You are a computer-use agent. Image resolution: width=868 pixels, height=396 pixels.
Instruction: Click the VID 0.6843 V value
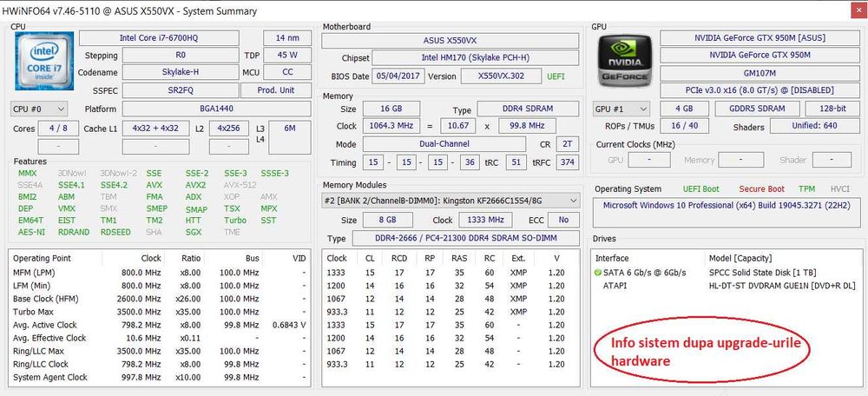(289, 325)
